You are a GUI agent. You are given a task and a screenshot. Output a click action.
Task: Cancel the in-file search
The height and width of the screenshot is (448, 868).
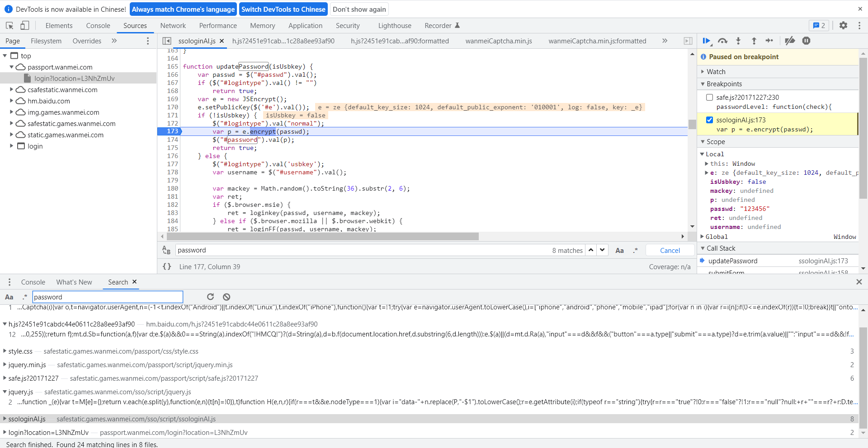pyautogui.click(x=670, y=251)
